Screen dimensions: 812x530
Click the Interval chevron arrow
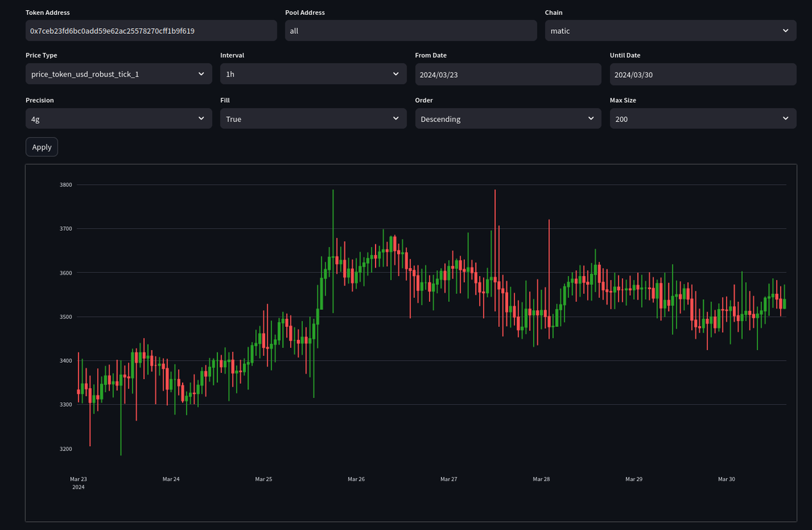click(x=396, y=74)
